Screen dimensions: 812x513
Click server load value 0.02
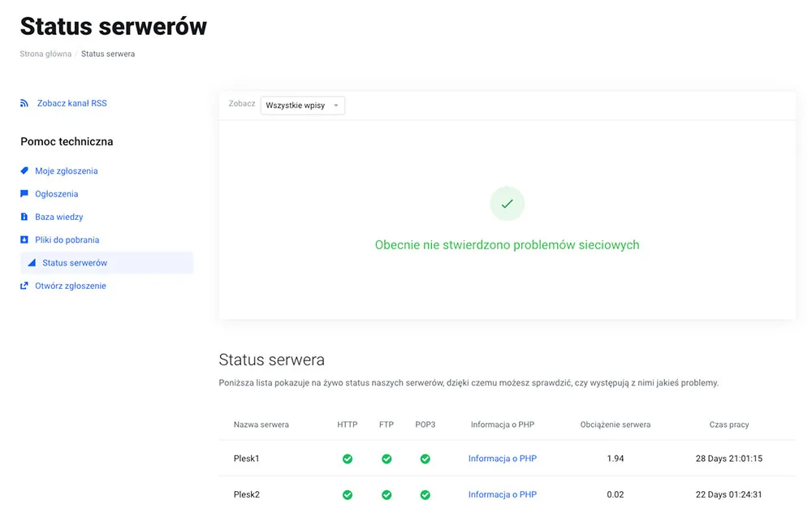click(x=615, y=495)
